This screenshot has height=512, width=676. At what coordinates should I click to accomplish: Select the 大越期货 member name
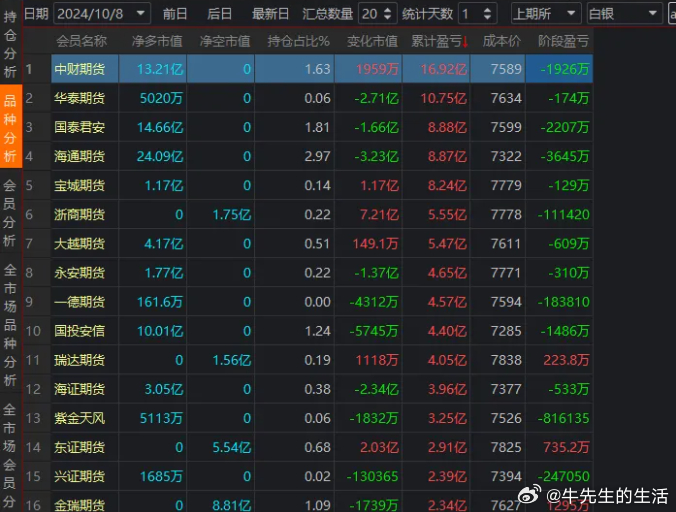pyautogui.click(x=79, y=244)
